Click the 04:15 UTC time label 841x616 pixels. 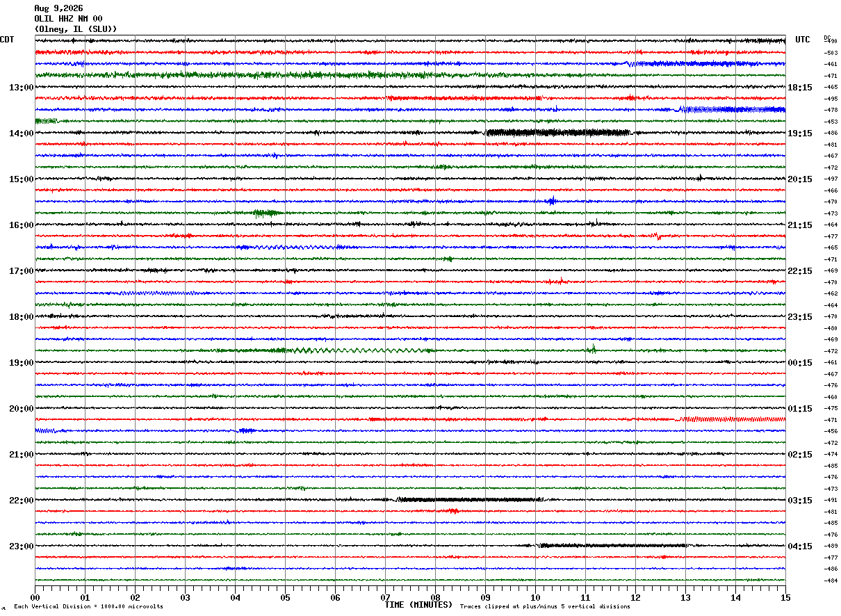pos(800,546)
